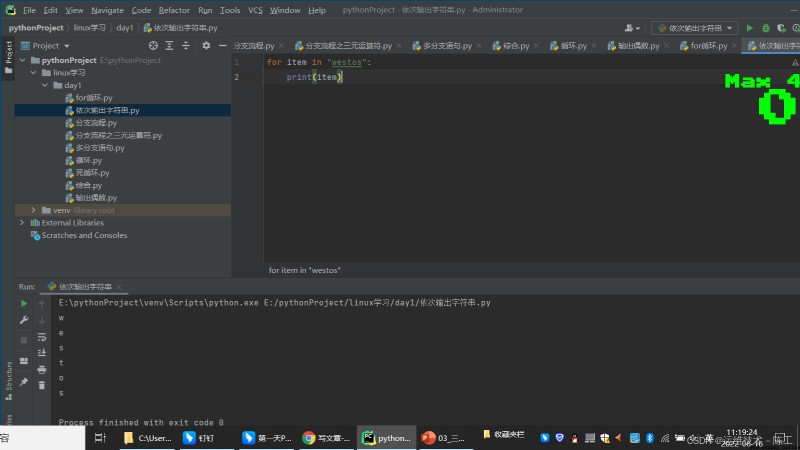This screenshot has width=800, height=450.
Task: Open PowerPoint 03_三 taskbar window
Action: point(444,438)
